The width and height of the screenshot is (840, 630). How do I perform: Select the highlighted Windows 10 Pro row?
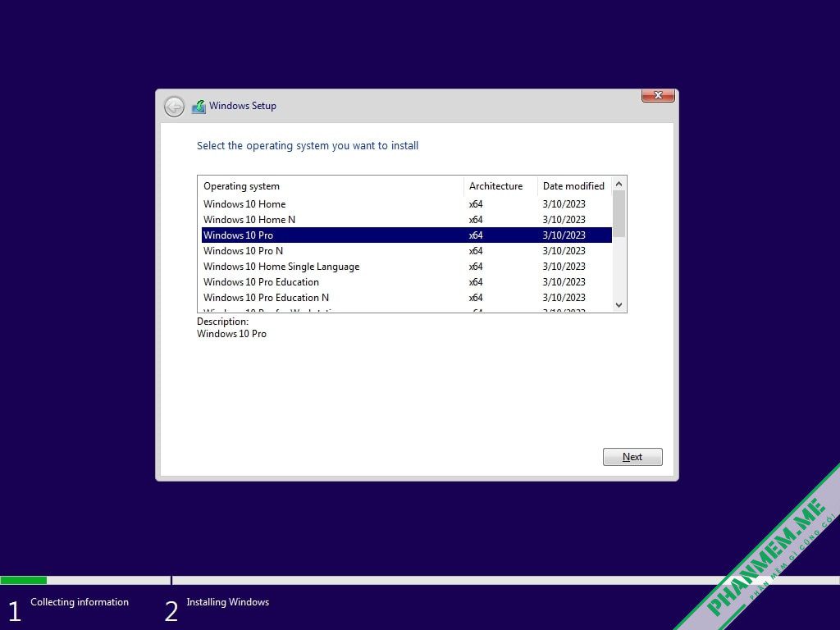click(x=407, y=235)
